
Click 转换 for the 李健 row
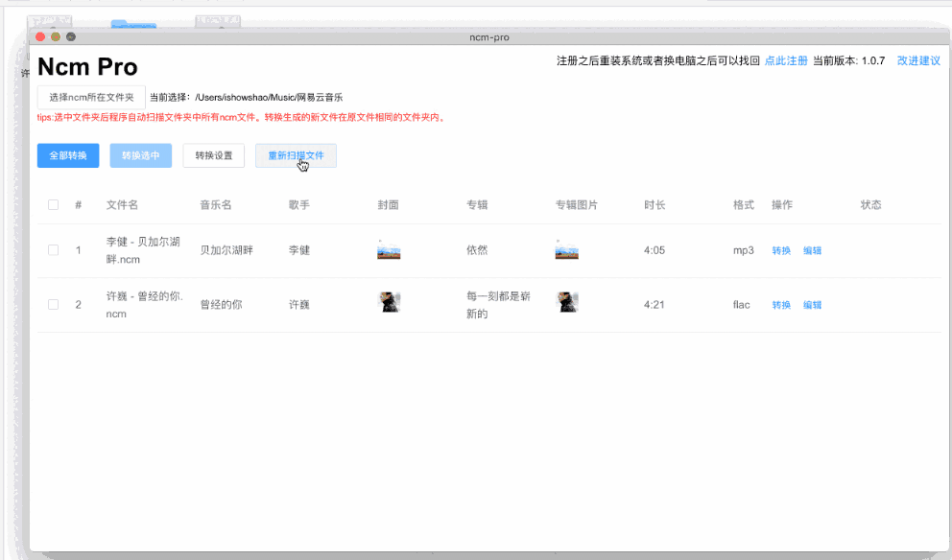click(x=781, y=249)
